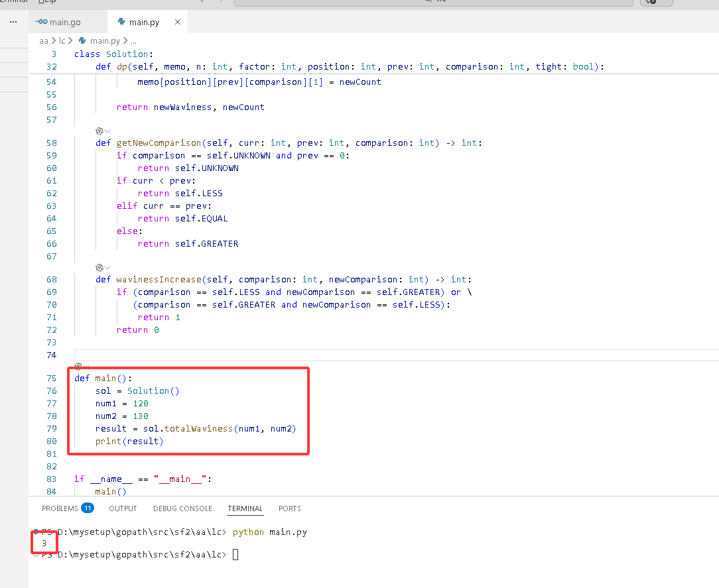
Task: Switch to the main.go editor tab
Action: [x=68, y=22]
